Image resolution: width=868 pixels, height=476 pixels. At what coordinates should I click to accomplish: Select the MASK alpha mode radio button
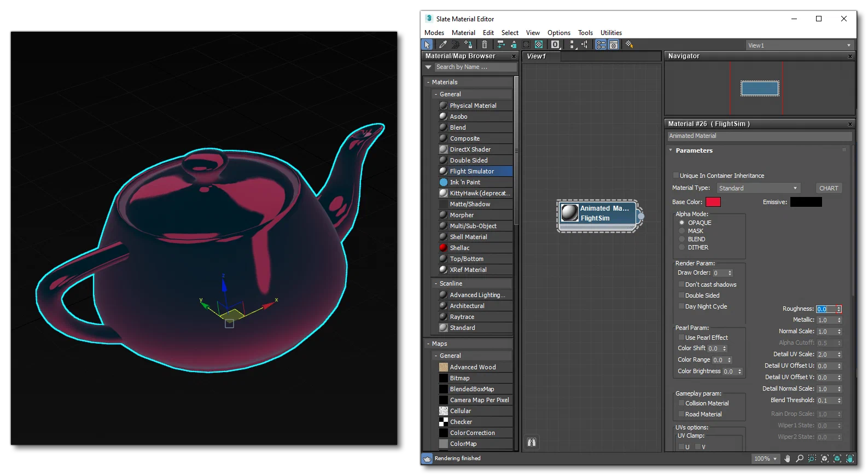click(x=681, y=231)
